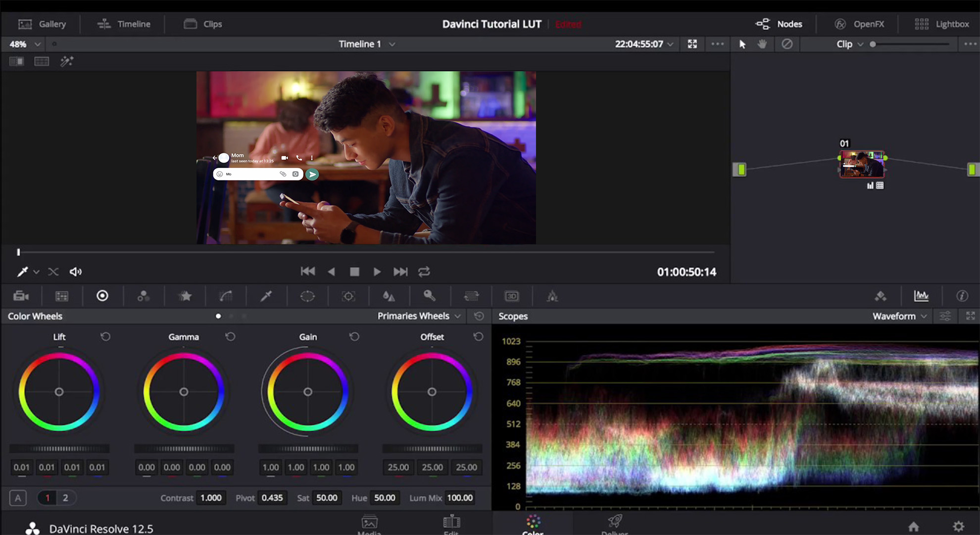This screenshot has width=980, height=535.
Task: Open the Blur palette icon
Action: 389,296
